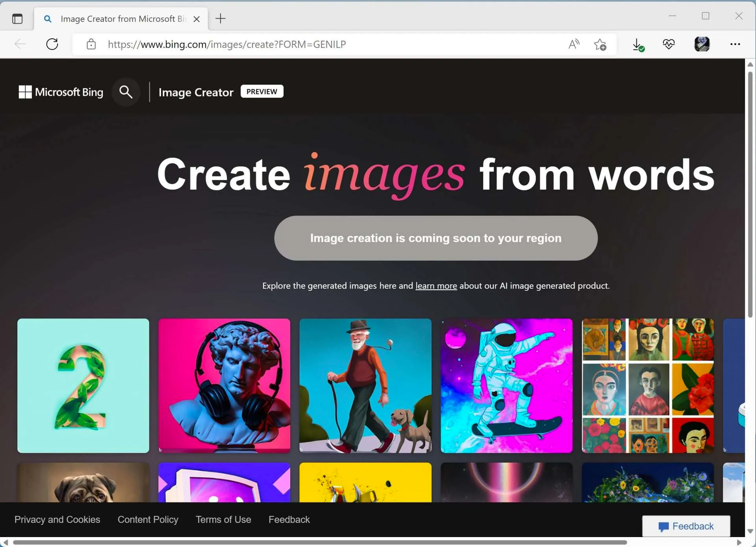Open the tab search panel icon

(17, 19)
